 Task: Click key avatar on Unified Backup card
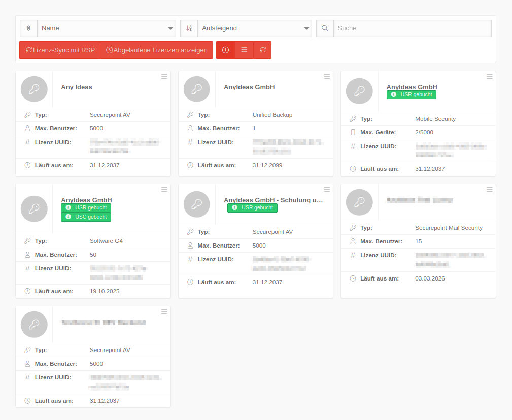[197, 89]
